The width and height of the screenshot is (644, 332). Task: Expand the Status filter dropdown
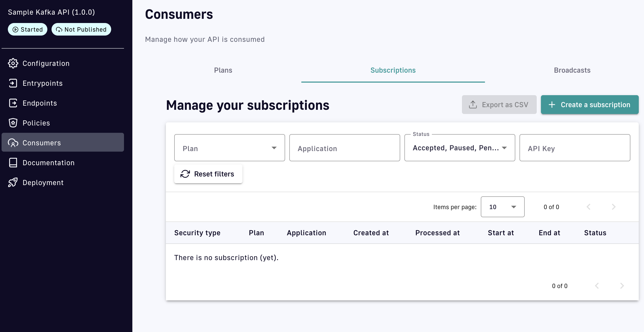460,148
